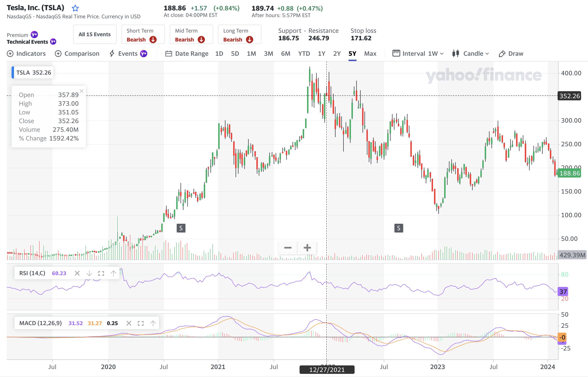
Task: Switch to the 3M range
Action: click(x=269, y=54)
